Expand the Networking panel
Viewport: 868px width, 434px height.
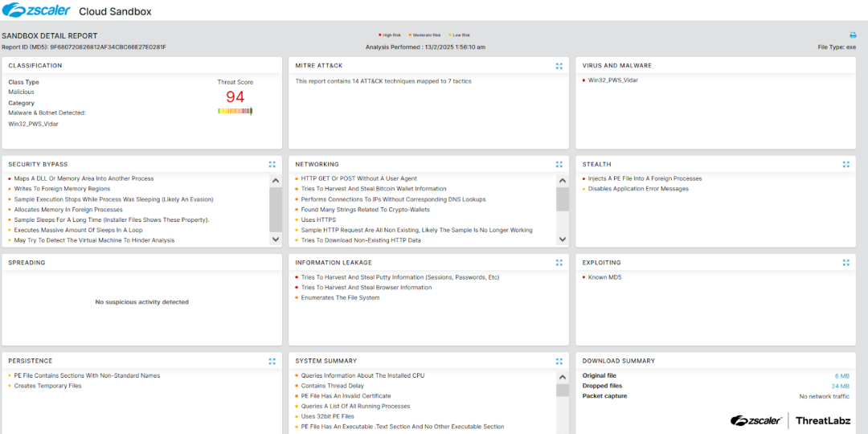click(559, 164)
